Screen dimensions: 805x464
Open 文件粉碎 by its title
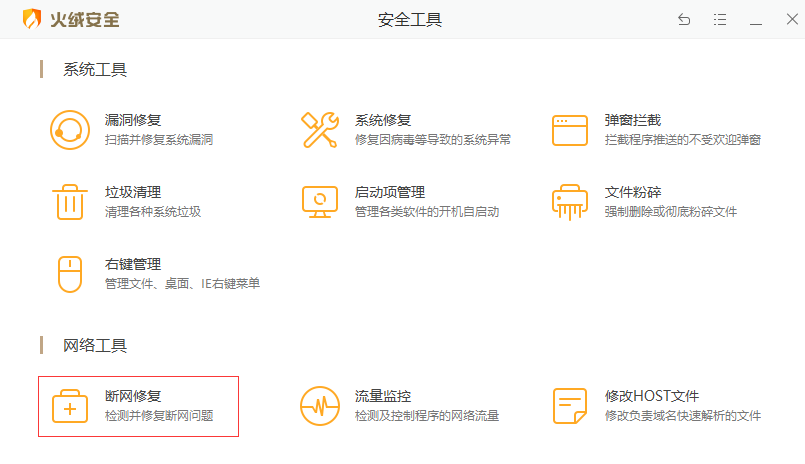point(632,192)
